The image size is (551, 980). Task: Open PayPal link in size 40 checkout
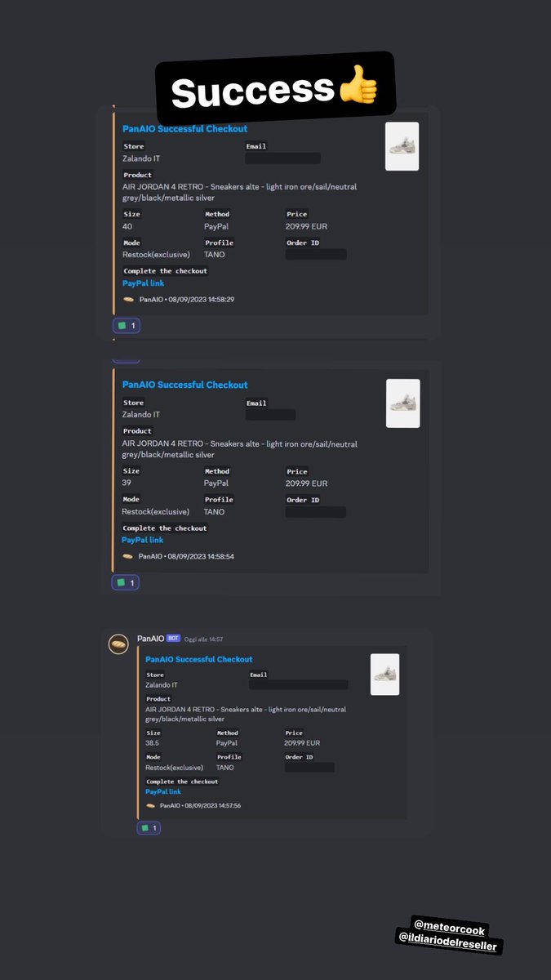(143, 283)
